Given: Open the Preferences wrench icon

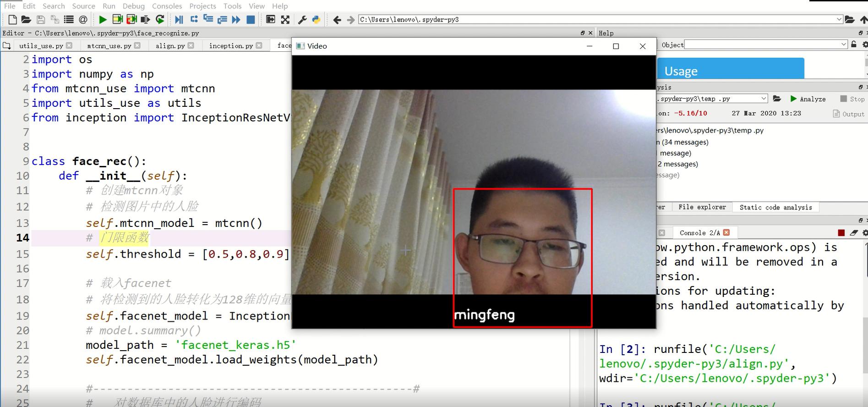Looking at the screenshot, I should pyautogui.click(x=302, y=19).
